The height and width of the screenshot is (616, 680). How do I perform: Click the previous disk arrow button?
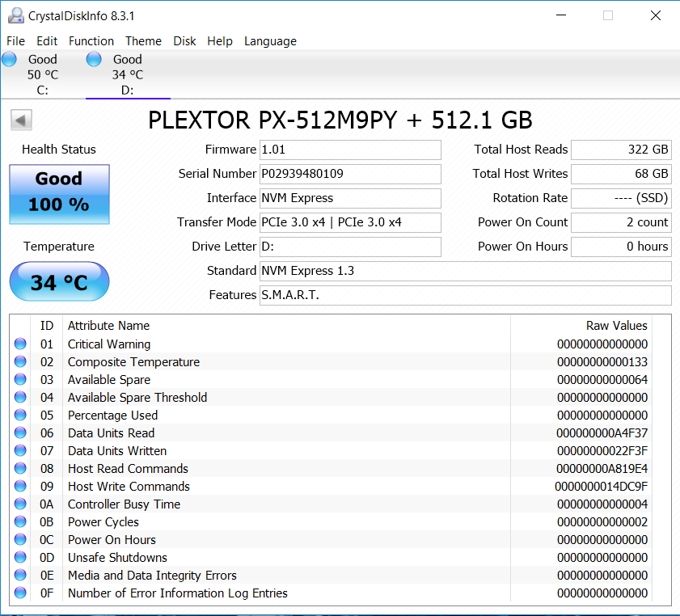[21, 120]
